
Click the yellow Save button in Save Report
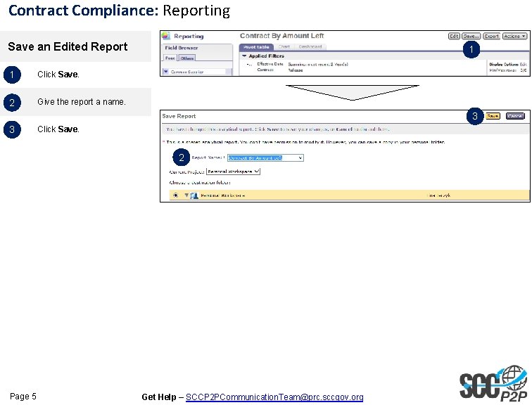[493, 116]
